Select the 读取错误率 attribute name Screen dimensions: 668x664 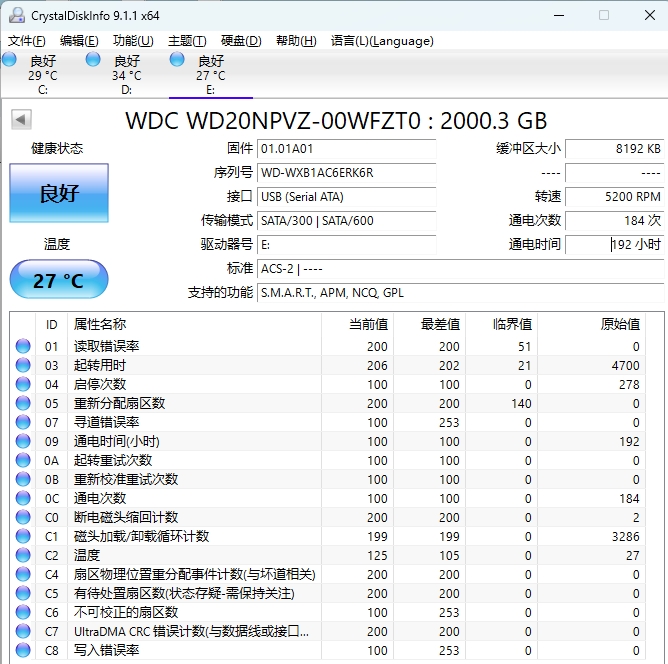(x=107, y=346)
